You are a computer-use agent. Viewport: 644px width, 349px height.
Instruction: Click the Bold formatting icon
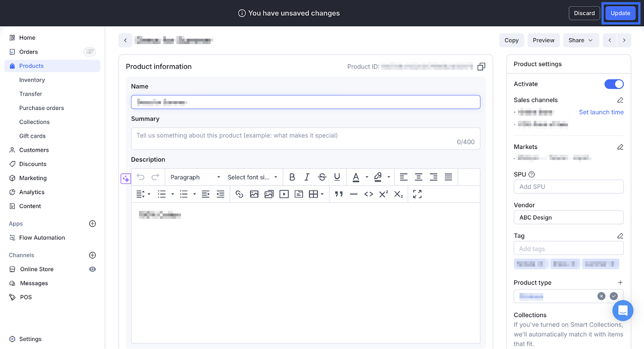click(292, 177)
